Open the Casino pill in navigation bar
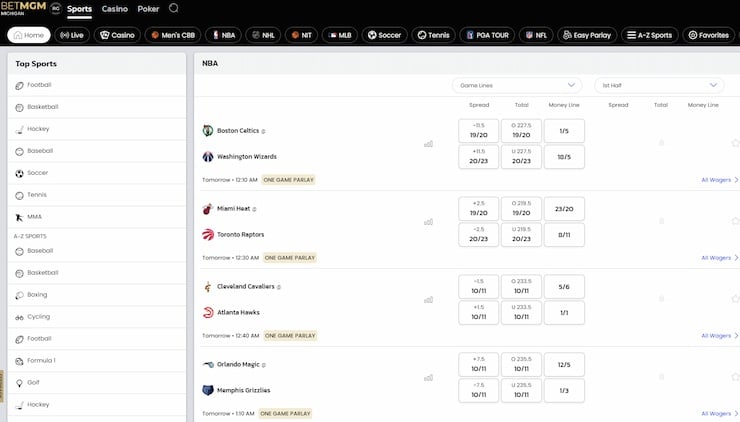 (117, 35)
